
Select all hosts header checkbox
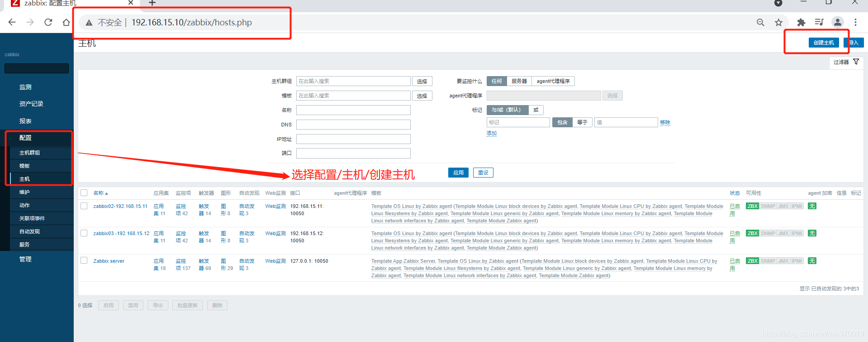pyautogui.click(x=84, y=193)
